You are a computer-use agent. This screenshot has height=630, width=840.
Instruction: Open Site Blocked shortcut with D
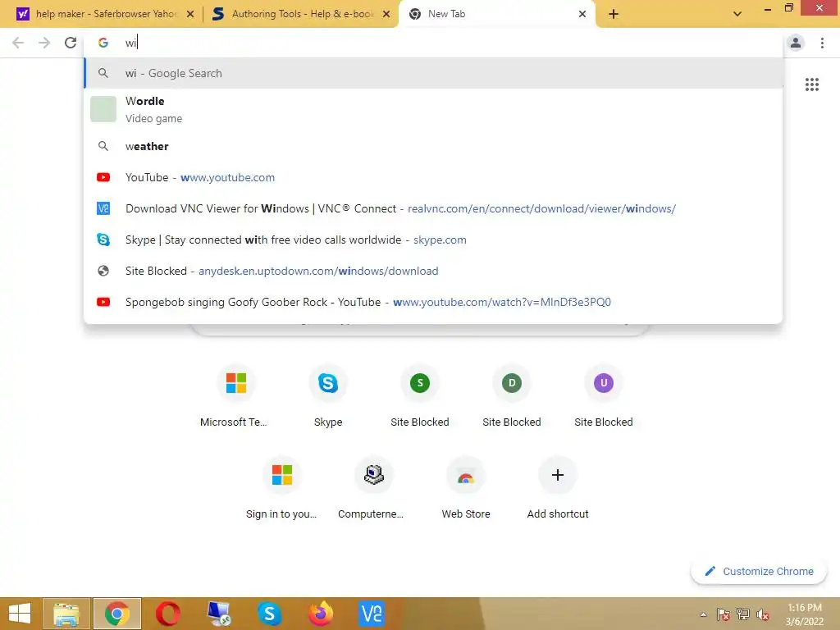click(x=512, y=396)
